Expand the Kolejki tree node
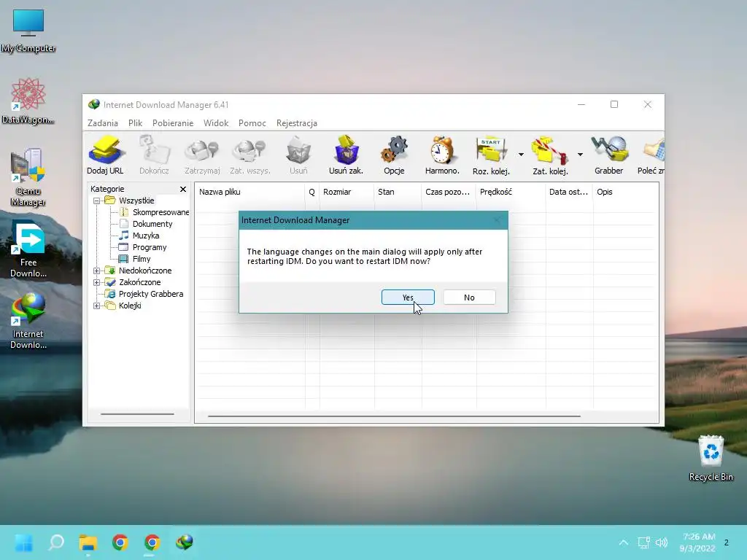Image resolution: width=747 pixels, height=560 pixels. point(97,306)
